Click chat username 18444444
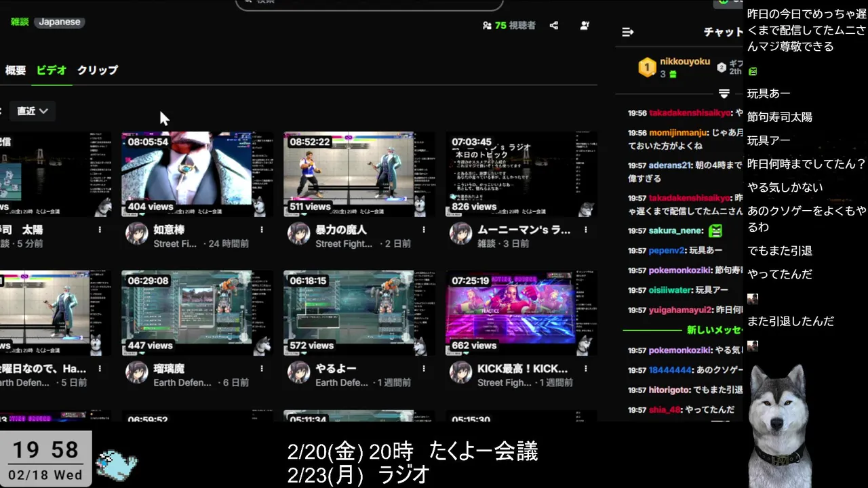The width and height of the screenshot is (868, 488). (670, 370)
